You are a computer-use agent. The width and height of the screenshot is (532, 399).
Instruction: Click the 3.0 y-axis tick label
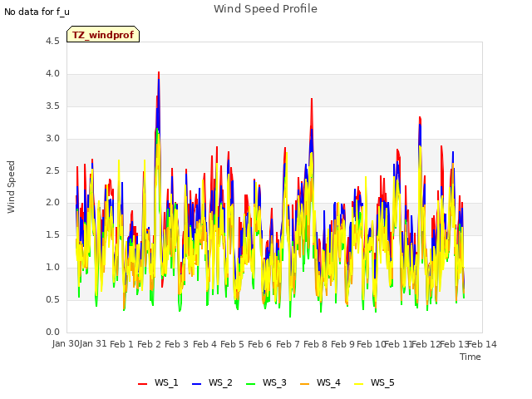pos(52,139)
